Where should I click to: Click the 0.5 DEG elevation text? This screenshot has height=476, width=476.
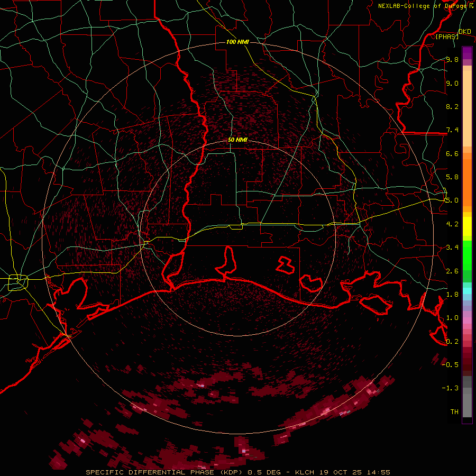264,472
